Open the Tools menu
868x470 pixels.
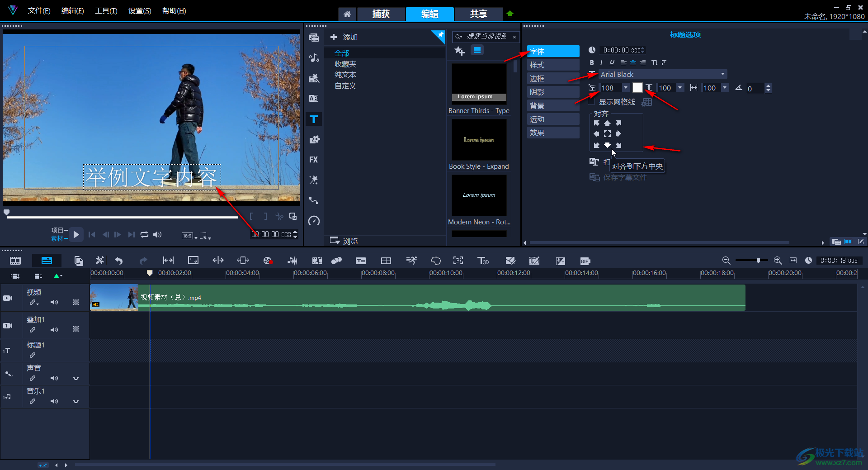(106, 11)
